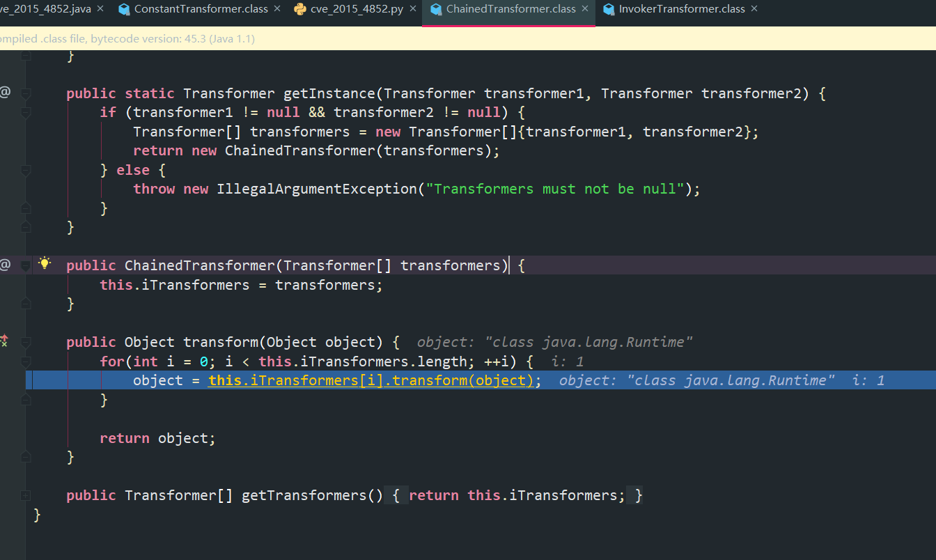Collapse the else block fold marker
The width and height of the screenshot is (936, 560).
(x=26, y=170)
